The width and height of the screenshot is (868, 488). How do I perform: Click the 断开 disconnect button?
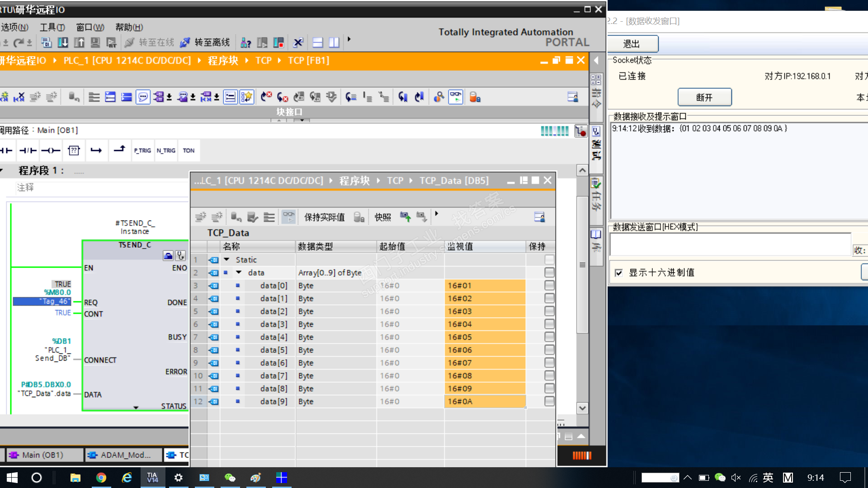click(704, 97)
